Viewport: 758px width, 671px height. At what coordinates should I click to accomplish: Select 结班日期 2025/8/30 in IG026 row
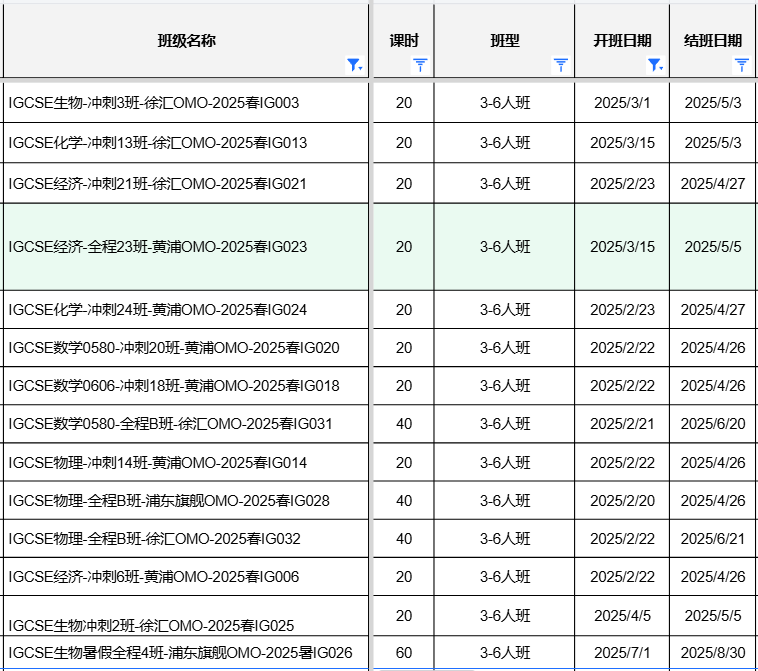click(x=713, y=653)
